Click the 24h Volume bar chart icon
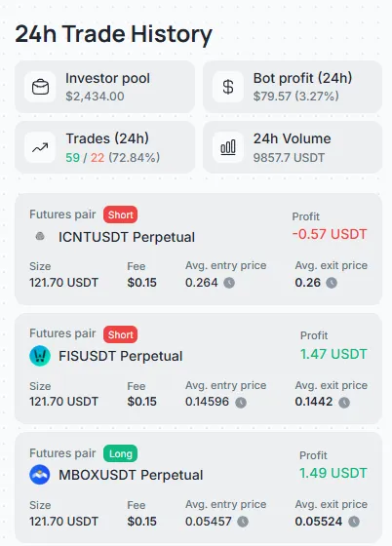The image size is (392, 546). (228, 147)
